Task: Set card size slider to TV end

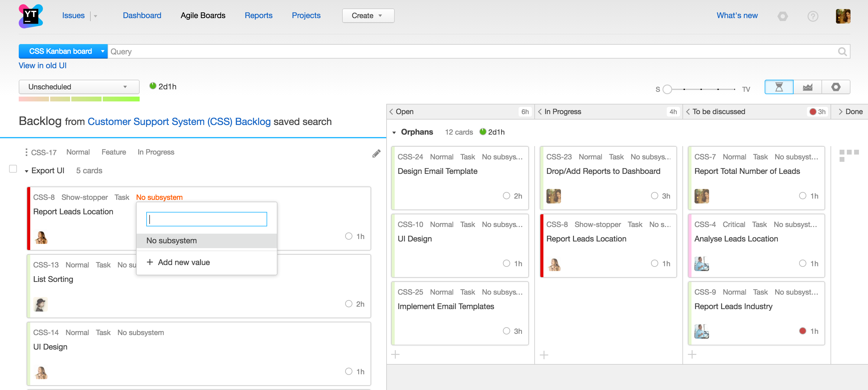Action: coord(734,89)
